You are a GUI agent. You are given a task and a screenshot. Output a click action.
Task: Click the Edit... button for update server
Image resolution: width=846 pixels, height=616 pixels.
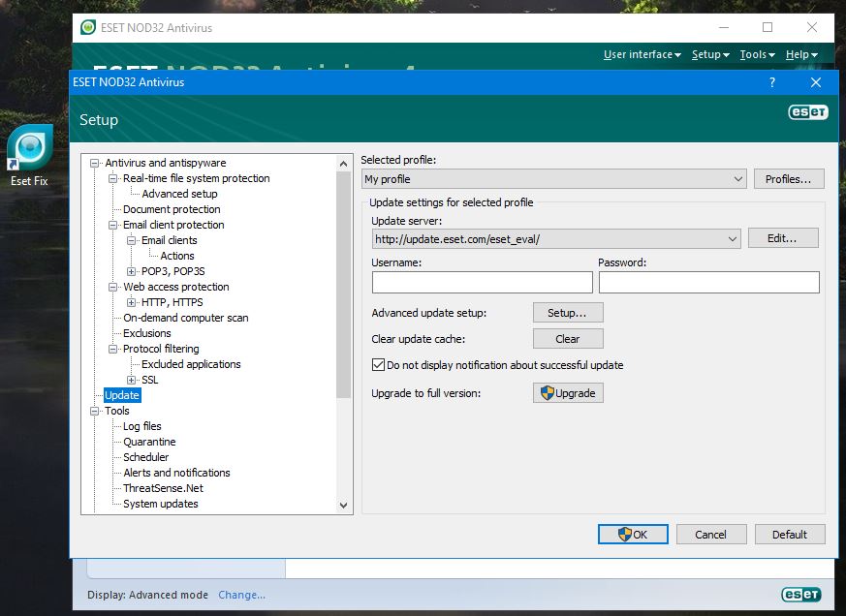tap(783, 238)
